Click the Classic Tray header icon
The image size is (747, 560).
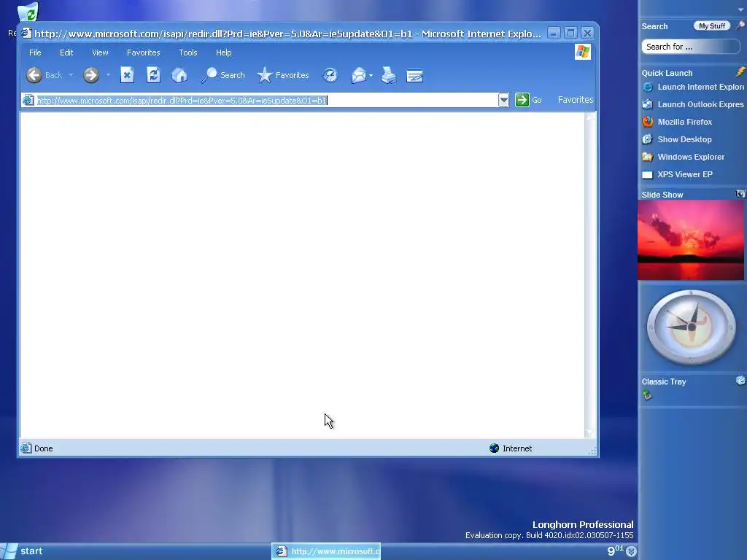point(740,381)
